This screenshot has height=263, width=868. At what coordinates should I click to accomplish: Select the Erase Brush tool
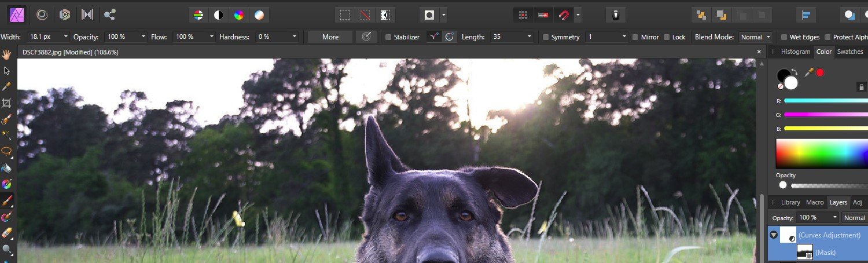(7, 233)
